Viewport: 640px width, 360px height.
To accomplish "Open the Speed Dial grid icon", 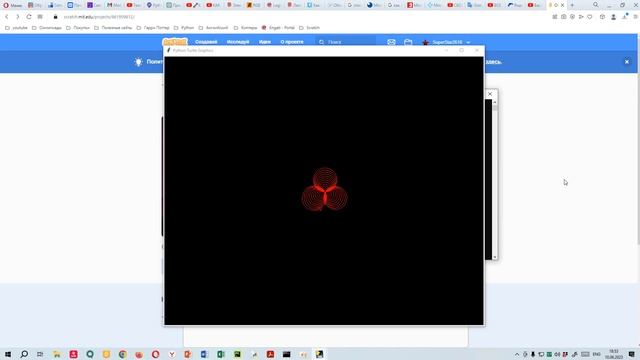I will click(40, 17).
